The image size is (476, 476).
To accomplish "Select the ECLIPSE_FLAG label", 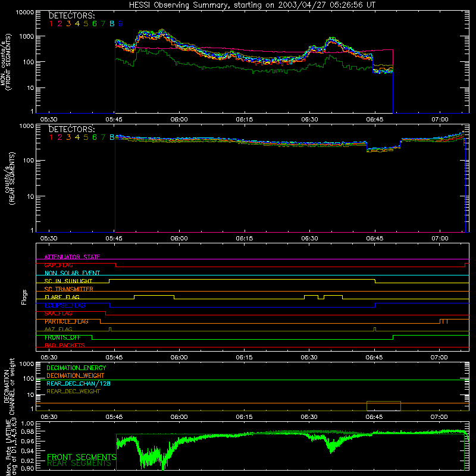I will pos(65,305).
